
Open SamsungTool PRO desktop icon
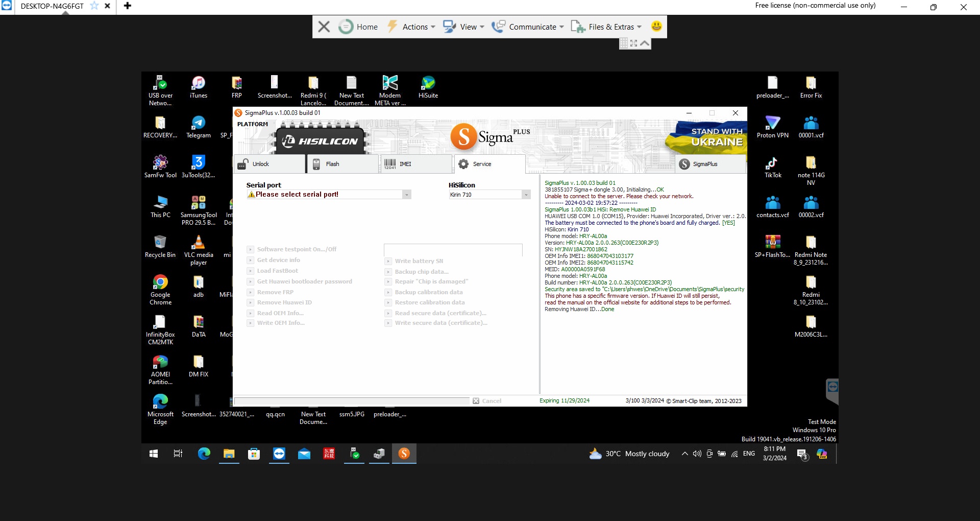coord(199,210)
